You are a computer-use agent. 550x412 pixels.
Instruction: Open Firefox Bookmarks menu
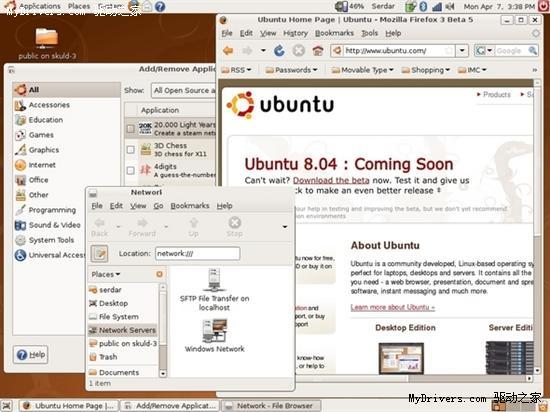[334, 33]
